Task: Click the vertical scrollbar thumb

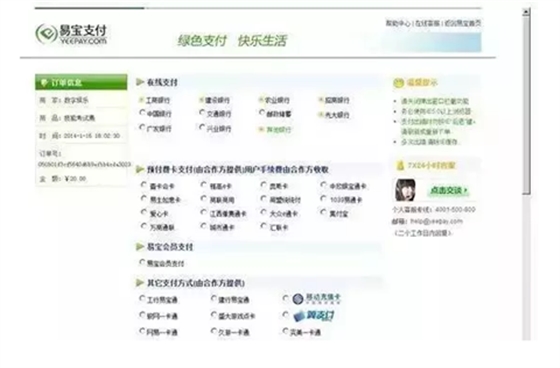Action: [x=526, y=105]
